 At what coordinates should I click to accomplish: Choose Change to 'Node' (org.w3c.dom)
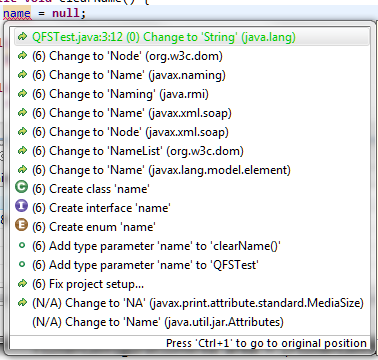(x=127, y=56)
